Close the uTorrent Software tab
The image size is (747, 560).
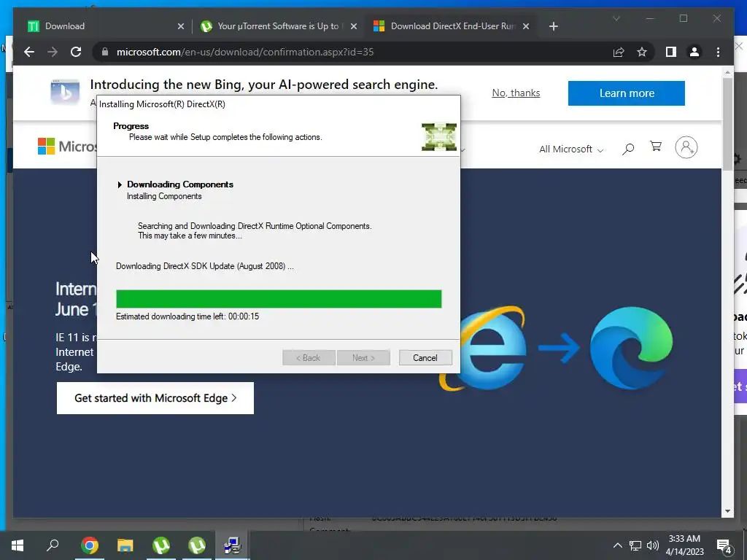click(354, 26)
